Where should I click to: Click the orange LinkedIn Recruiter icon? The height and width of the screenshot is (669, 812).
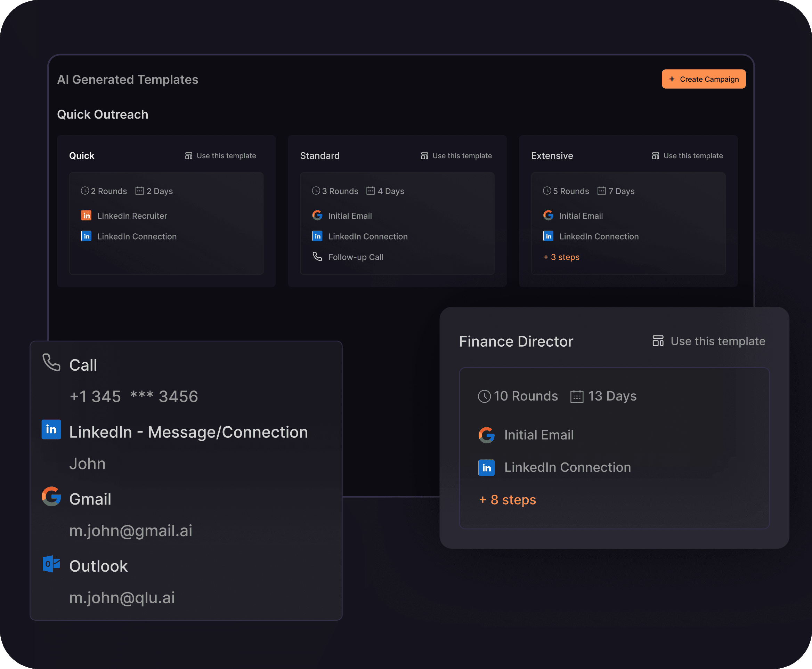click(x=86, y=216)
